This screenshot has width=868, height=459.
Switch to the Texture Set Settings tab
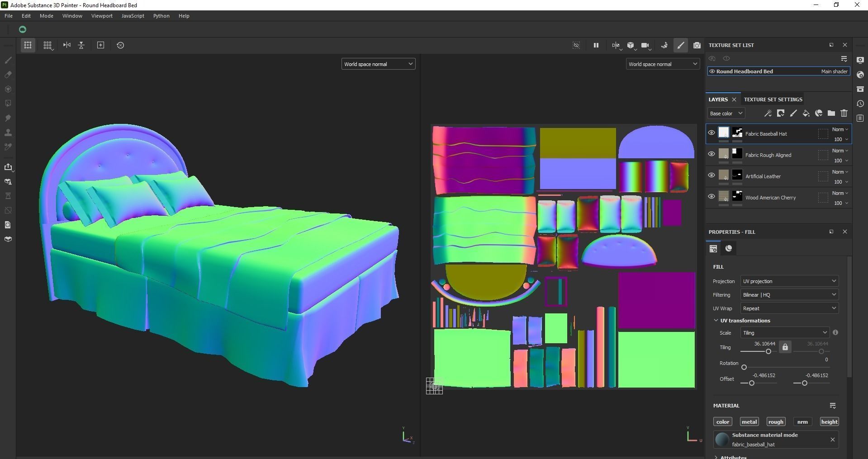coord(773,99)
